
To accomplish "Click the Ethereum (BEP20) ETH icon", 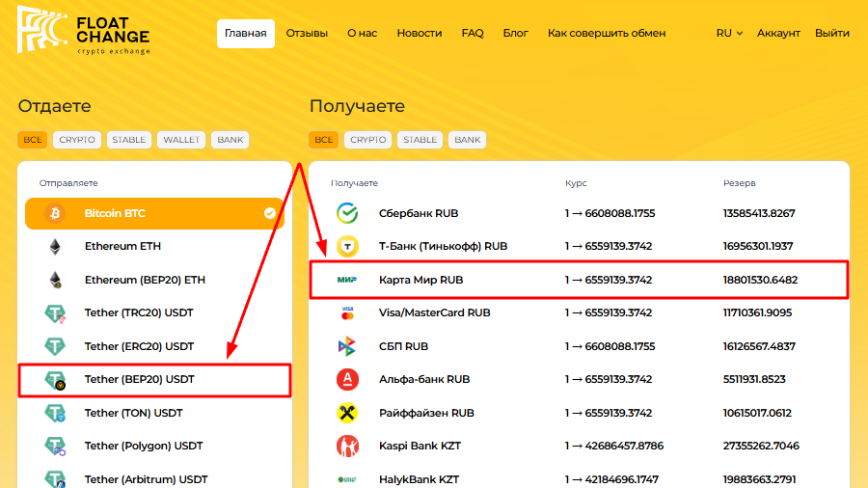I will coord(55,280).
